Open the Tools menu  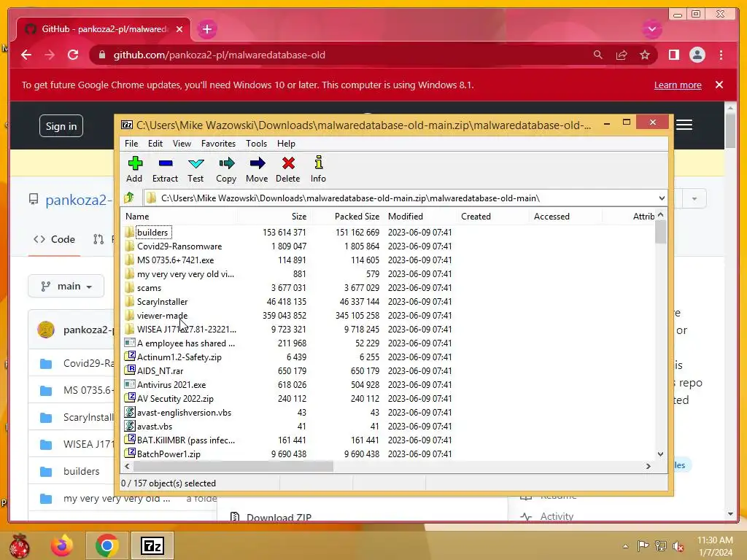256,144
